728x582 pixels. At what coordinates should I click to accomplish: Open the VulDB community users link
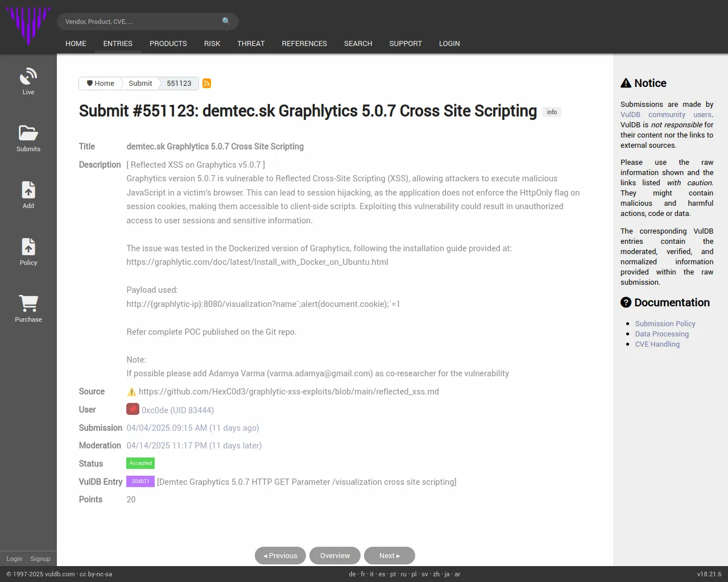click(x=667, y=115)
